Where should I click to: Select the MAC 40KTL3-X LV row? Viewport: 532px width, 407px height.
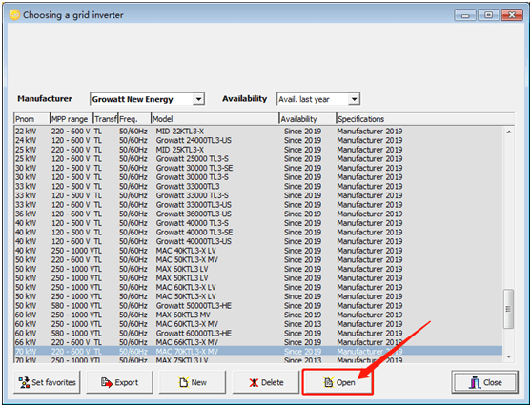click(258, 251)
